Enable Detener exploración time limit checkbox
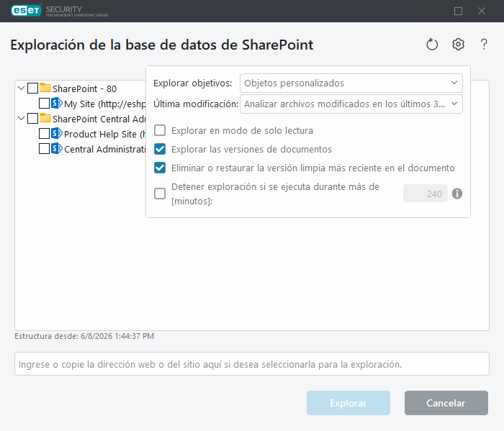This screenshot has width=504, height=431. [160, 194]
